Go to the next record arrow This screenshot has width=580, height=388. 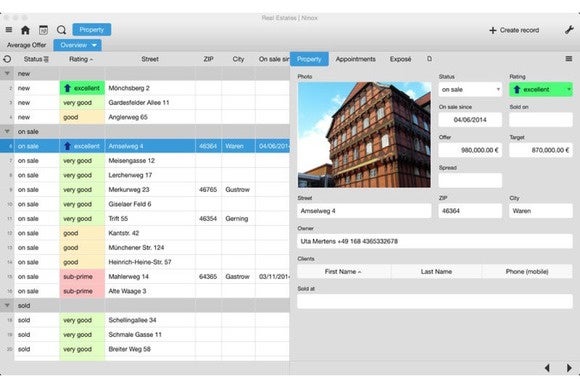pyautogui.click(x=569, y=368)
